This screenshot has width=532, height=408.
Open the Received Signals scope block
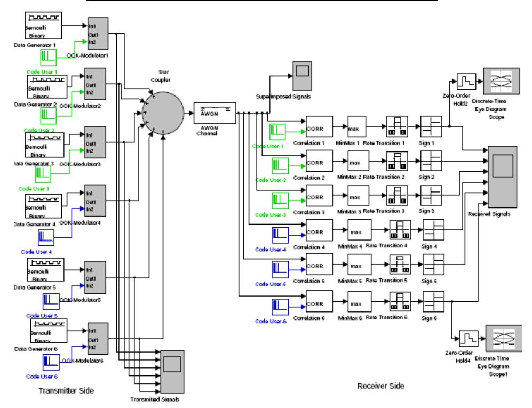click(x=502, y=177)
